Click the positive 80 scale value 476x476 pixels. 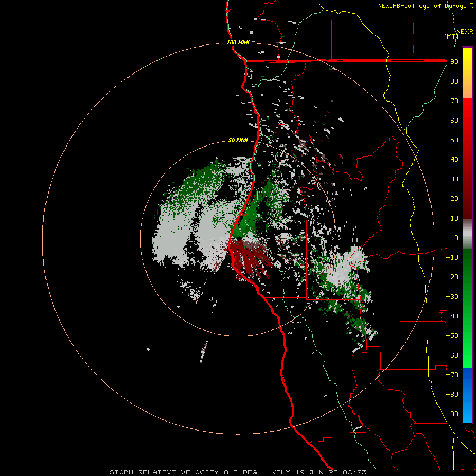(454, 81)
